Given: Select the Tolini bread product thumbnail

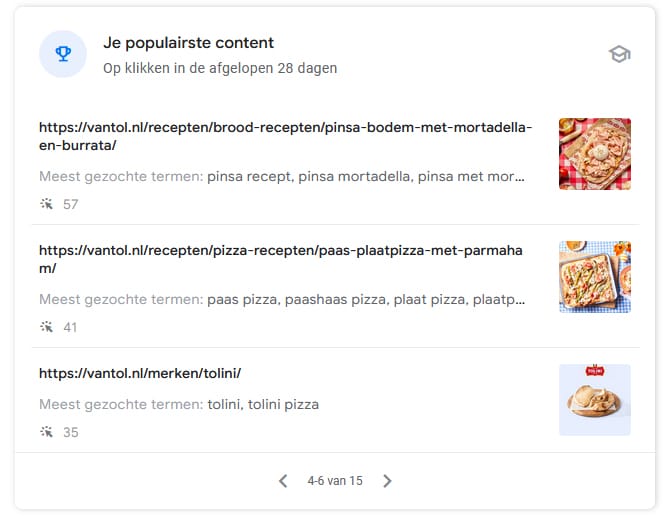Looking at the screenshot, I should coord(595,400).
